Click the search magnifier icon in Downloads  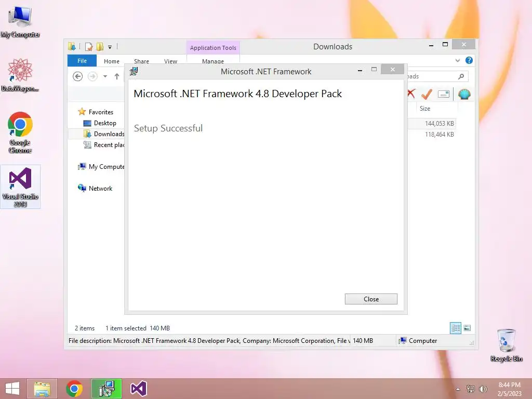click(461, 76)
